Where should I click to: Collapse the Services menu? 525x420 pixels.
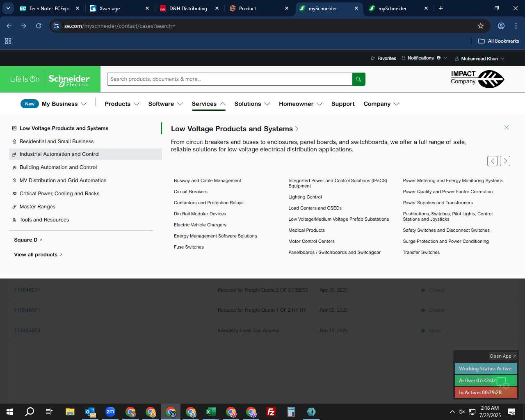(209, 104)
